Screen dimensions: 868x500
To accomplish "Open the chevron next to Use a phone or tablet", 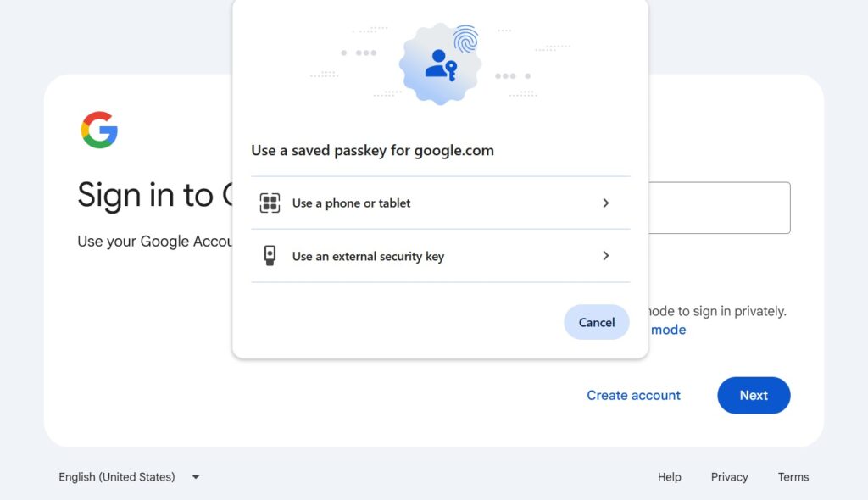I will pyautogui.click(x=605, y=203).
